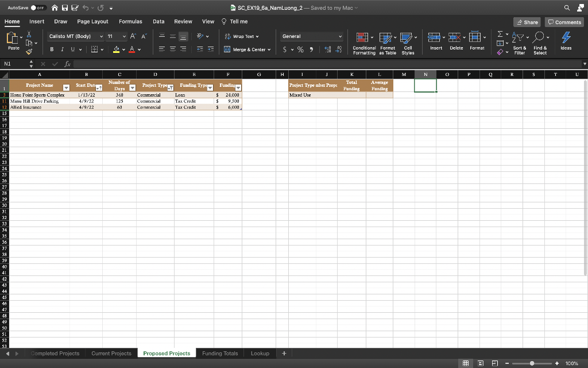Screen dimensions: 588x368
Task: Open the Comments pane button
Action: 564,22
